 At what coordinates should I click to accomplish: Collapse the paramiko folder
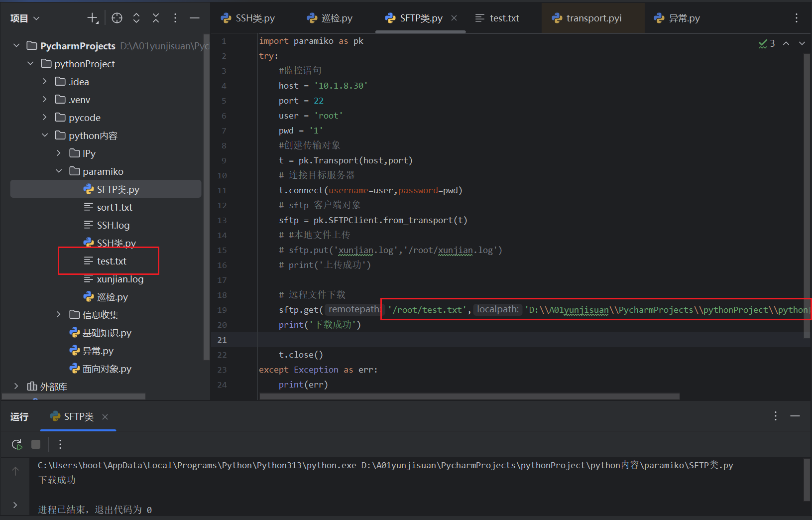(x=59, y=171)
